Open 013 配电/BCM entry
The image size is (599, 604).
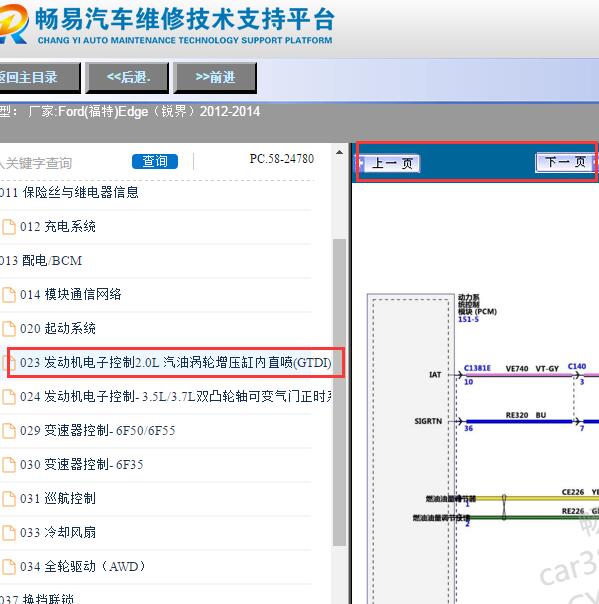tap(41, 261)
